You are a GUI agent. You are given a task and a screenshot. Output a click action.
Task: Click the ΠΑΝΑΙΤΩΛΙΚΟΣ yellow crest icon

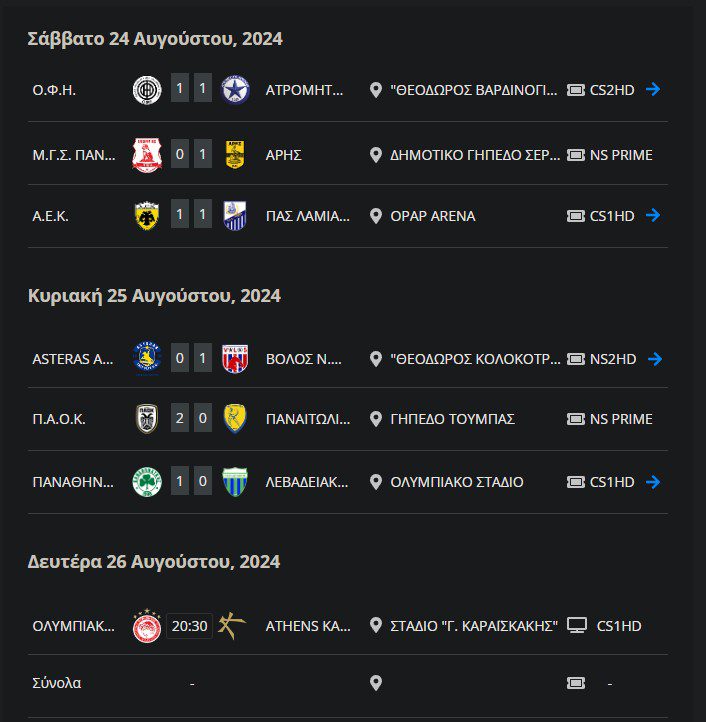pyautogui.click(x=236, y=419)
